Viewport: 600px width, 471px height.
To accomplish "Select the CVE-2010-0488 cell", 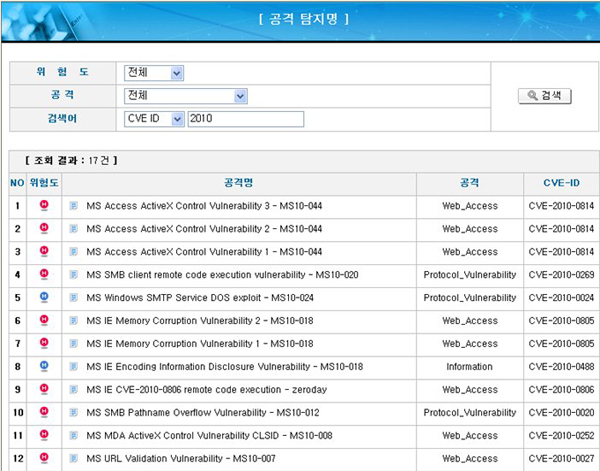I will 561,367.
